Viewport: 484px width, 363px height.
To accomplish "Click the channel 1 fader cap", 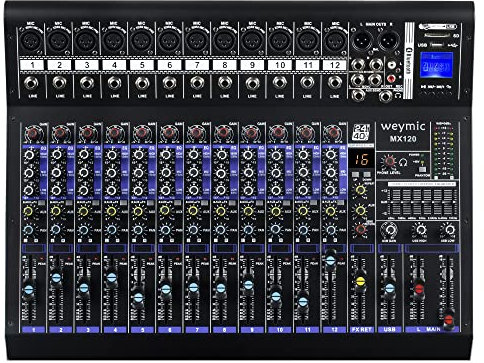I will click(29, 290).
